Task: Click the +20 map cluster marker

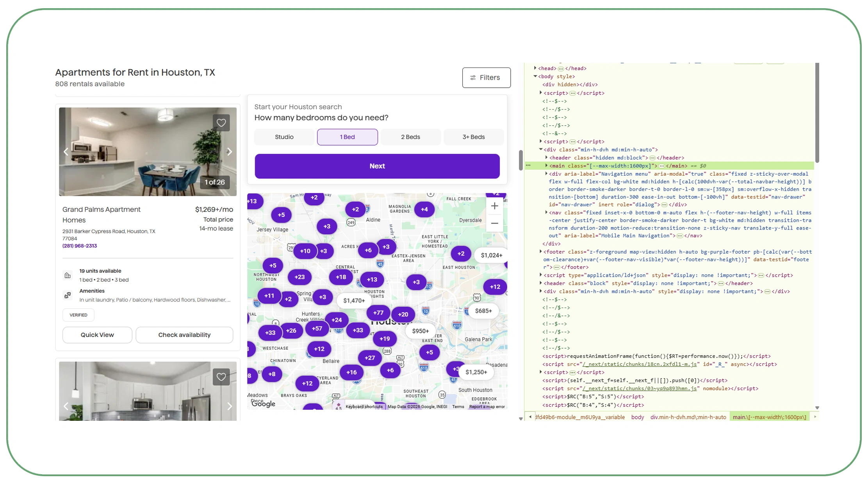Action: (x=403, y=314)
